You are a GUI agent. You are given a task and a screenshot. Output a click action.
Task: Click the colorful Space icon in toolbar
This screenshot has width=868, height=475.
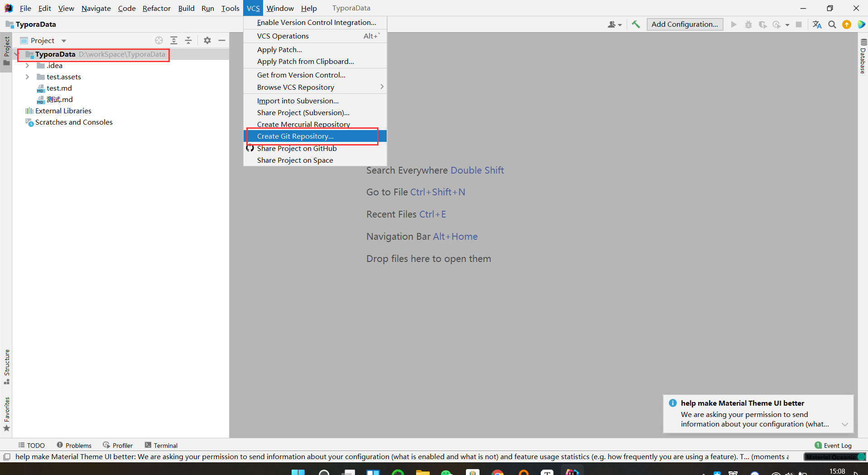tap(861, 24)
